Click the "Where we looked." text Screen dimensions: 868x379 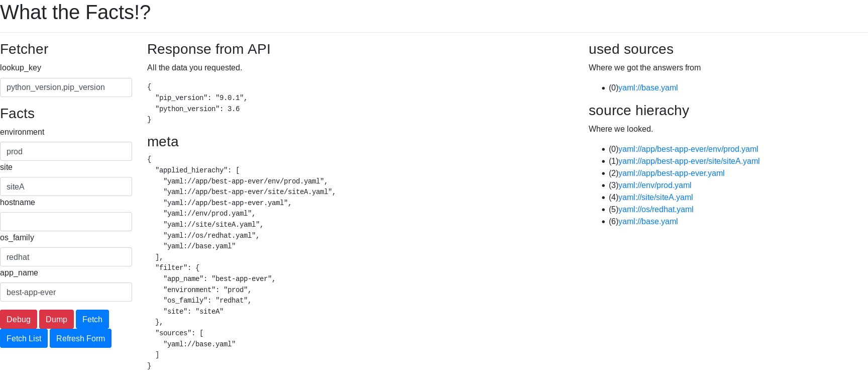pyautogui.click(x=621, y=129)
